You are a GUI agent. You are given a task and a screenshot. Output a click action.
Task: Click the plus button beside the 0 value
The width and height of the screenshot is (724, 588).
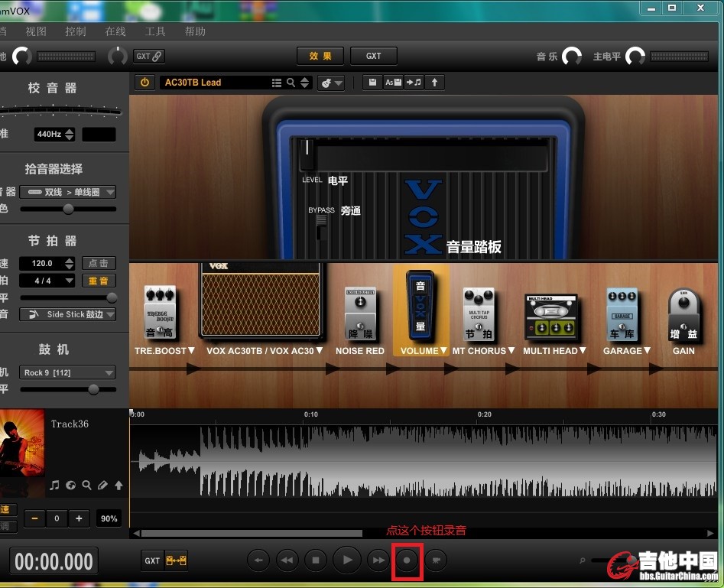tap(79, 518)
